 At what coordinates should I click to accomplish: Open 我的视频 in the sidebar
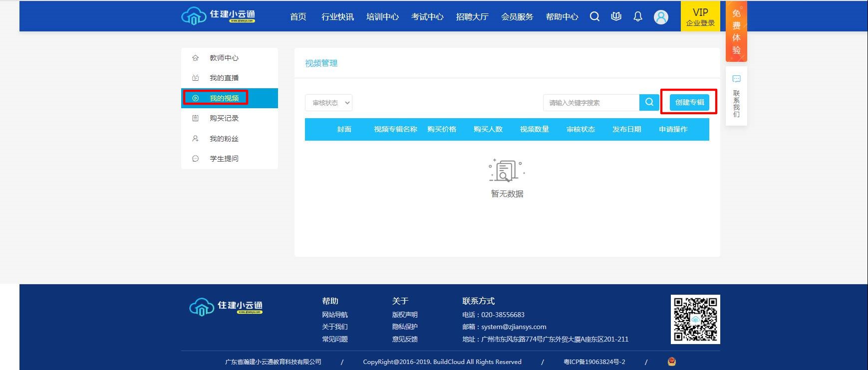click(224, 98)
